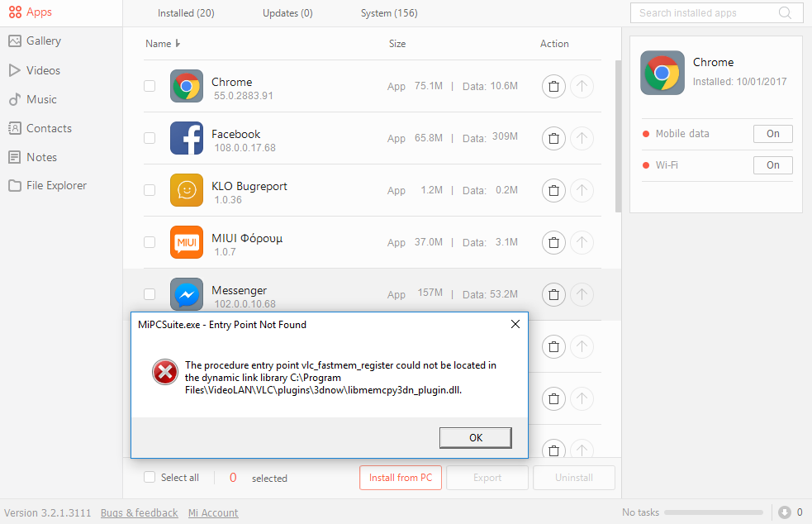The height and width of the screenshot is (524, 812).
Task: Uninstall Messenger via trash icon
Action: pos(553,294)
